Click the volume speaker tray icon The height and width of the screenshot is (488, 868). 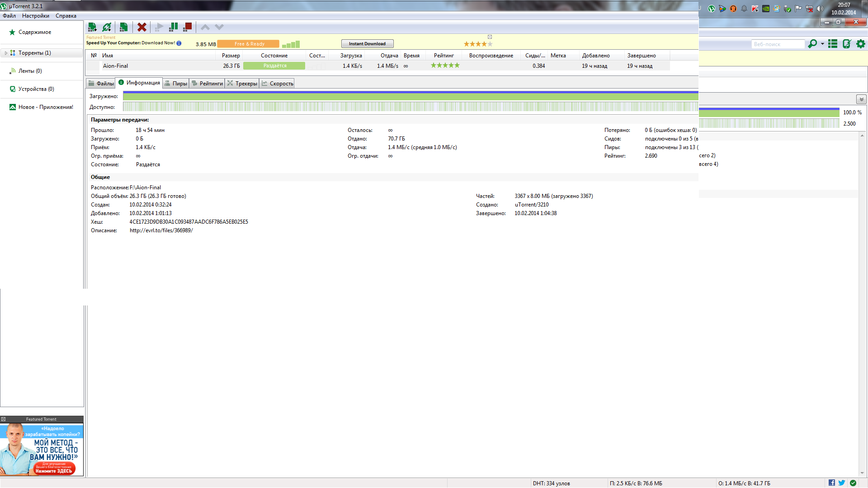pyautogui.click(x=820, y=9)
